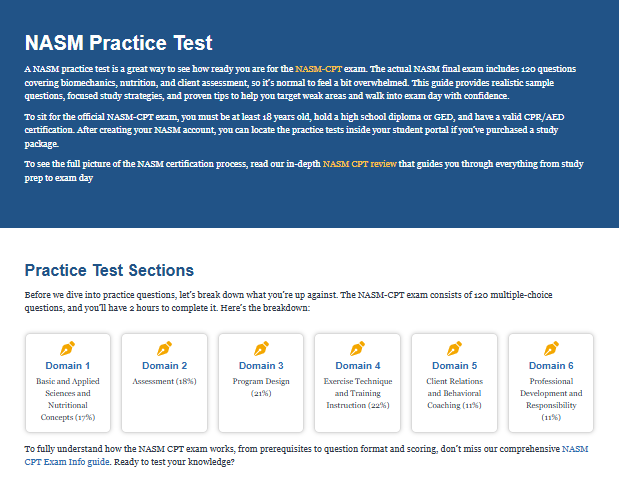Click Exercise Technique and Training Instruction text

pos(358,393)
